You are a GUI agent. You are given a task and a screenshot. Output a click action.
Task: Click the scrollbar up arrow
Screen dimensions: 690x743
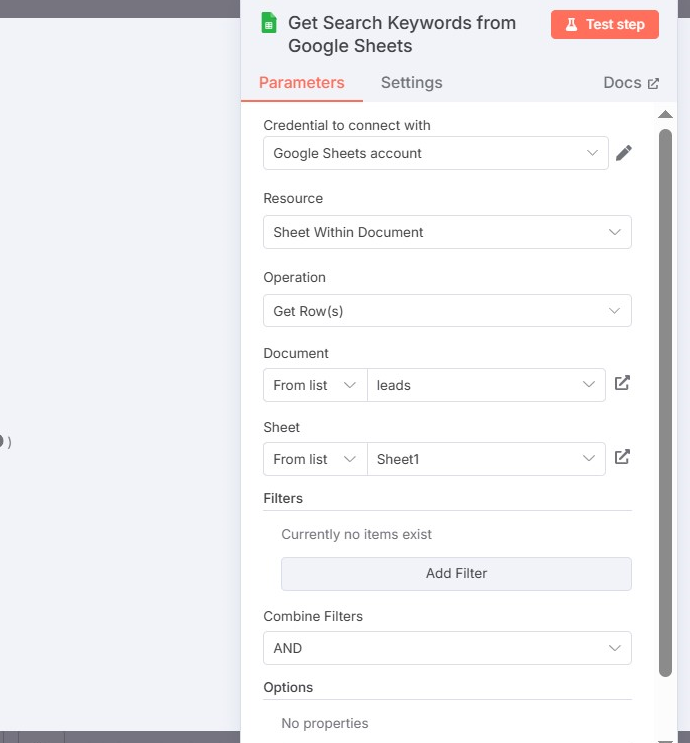[665, 114]
